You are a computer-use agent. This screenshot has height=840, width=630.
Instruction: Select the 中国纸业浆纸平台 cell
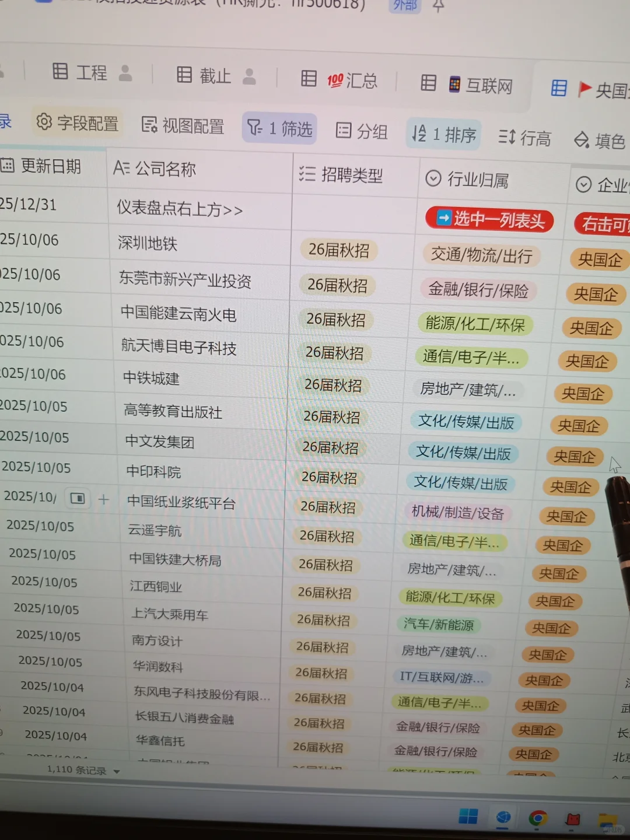tap(203, 502)
